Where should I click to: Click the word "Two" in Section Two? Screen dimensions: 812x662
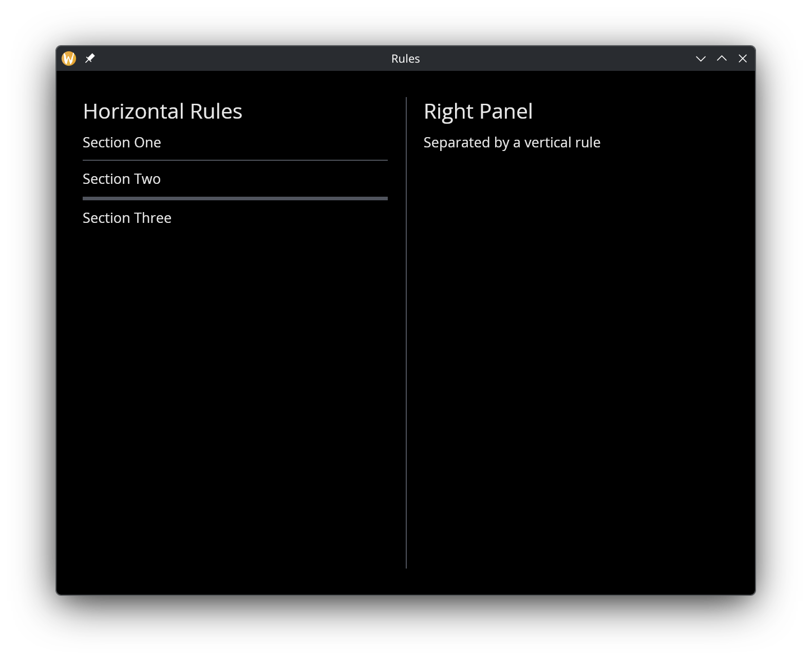click(147, 179)
